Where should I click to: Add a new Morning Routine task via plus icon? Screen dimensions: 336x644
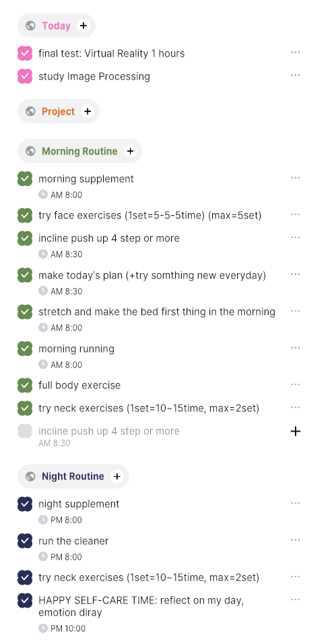[x=130, y=151]
